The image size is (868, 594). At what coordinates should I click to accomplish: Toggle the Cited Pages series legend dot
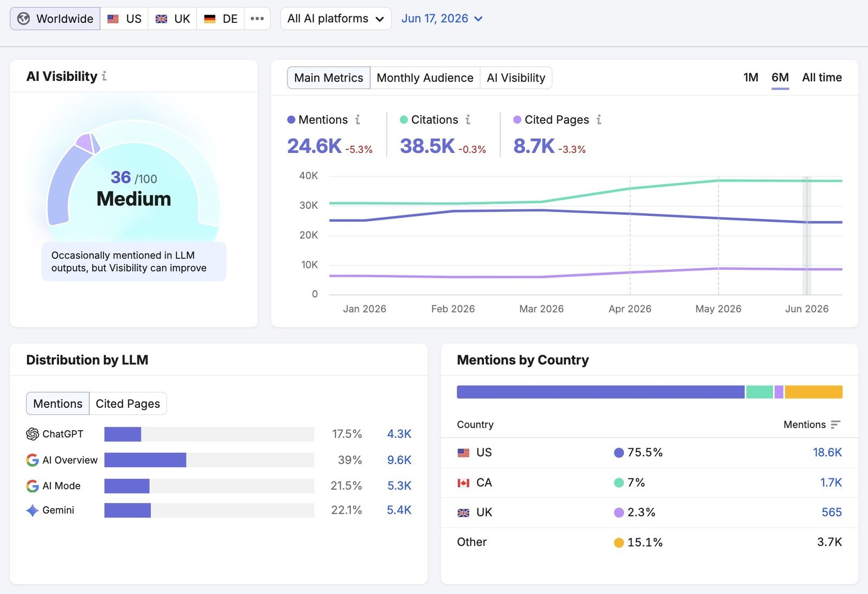point(517,120)
